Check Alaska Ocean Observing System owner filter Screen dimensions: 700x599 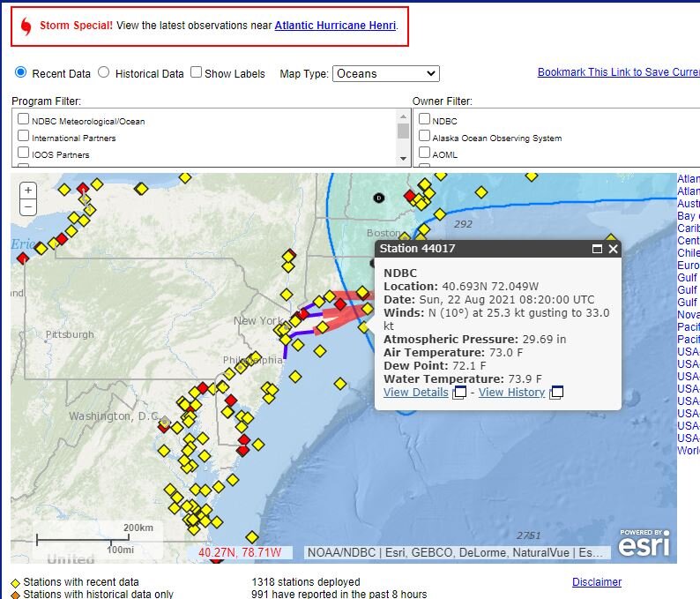(425, 137)
